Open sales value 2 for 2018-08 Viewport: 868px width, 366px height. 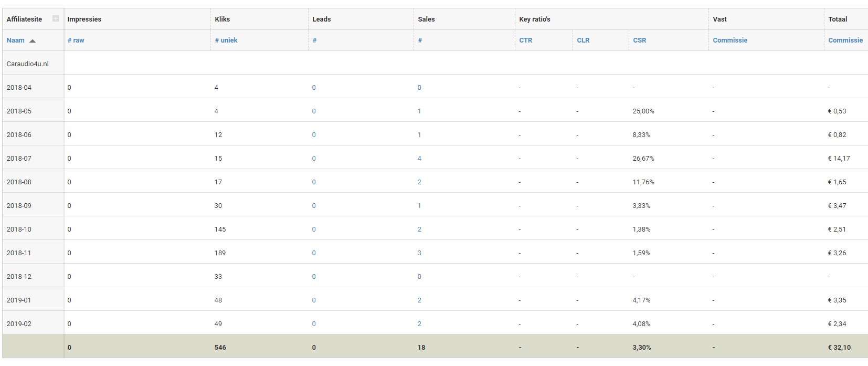coord(419,182)
